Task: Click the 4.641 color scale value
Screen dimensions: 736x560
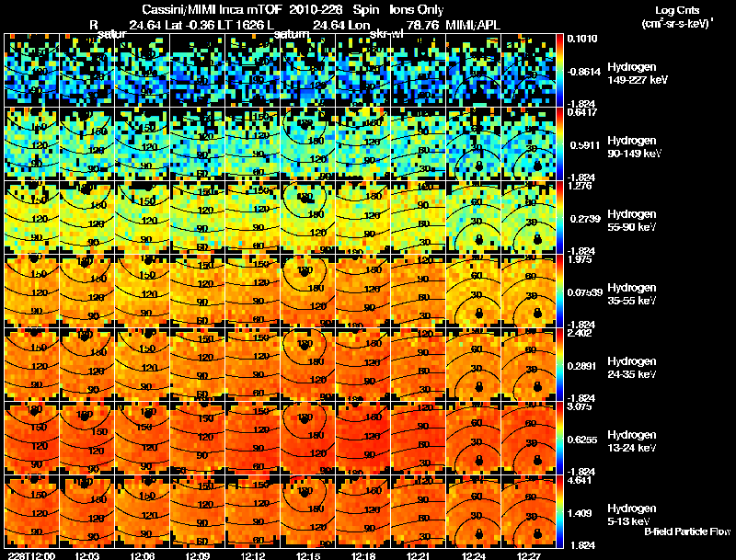Action: point(580,480)
